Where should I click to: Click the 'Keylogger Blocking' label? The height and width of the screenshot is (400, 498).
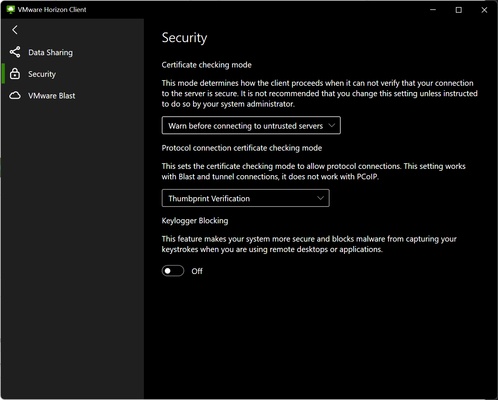(x=195, y=221)
